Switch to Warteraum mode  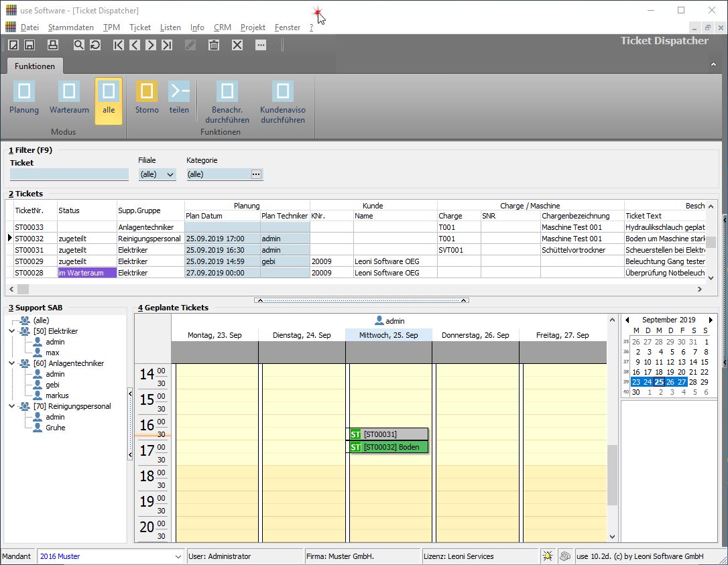(69, 98)
